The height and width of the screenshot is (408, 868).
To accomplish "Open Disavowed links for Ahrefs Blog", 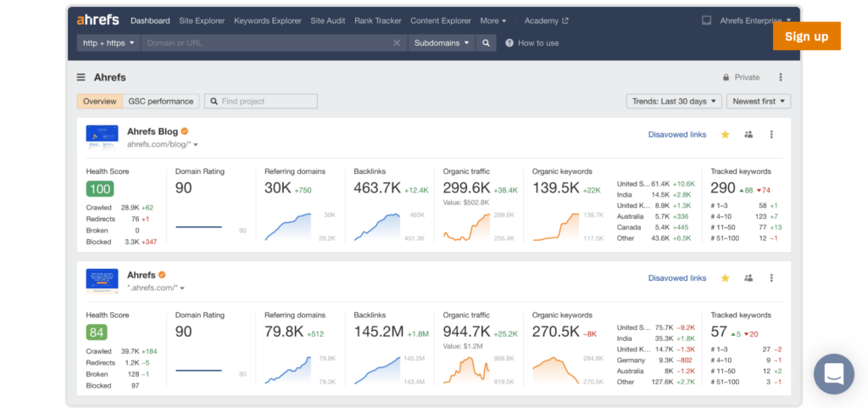I will coord(677,135).
